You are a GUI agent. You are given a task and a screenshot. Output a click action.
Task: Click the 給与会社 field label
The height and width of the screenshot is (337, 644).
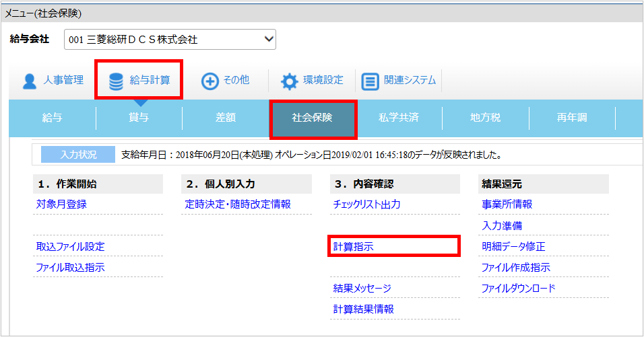[30, 39]
